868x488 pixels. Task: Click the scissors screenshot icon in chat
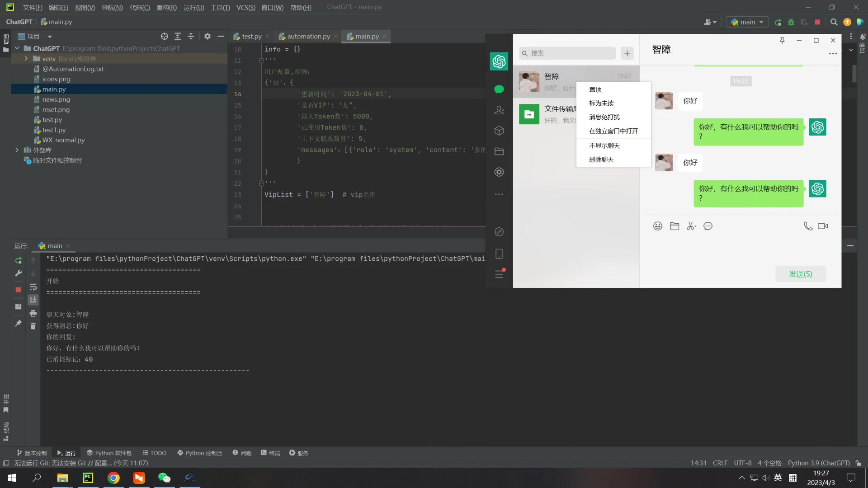point(691,226)
